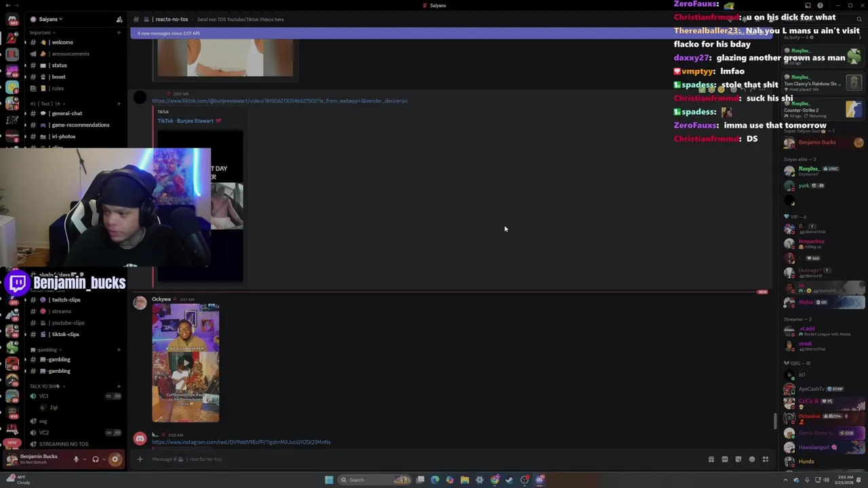Open Discord direct messages home icon
The image size is (868, 488).
[12, 20]
